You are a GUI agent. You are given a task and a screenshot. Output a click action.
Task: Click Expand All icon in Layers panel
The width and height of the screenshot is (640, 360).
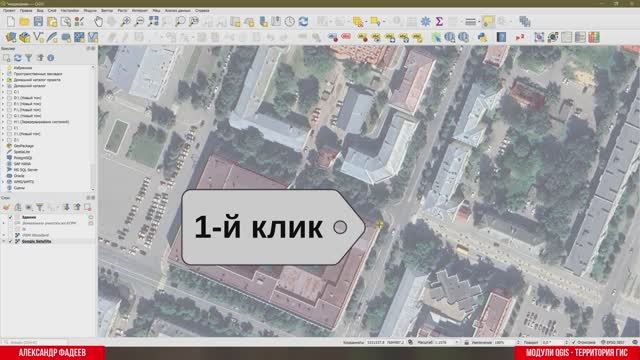pos(66,208)
